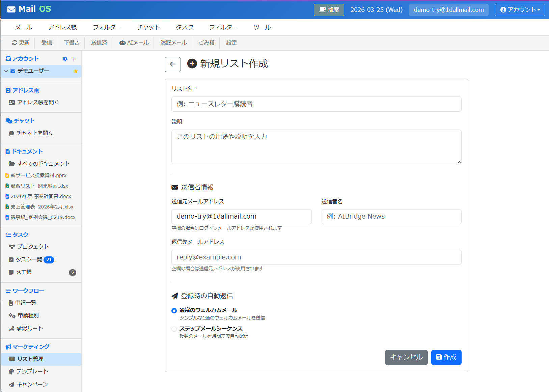Click the 作成 save button
Viewport: 549px width, 392px height.
(x=446, y=357)
